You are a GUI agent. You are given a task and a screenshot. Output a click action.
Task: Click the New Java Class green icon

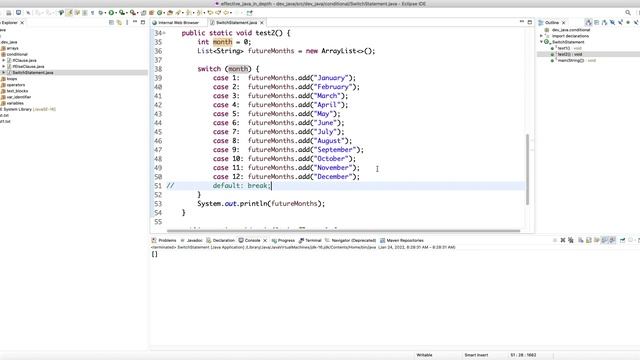click(x=160, y=13)
